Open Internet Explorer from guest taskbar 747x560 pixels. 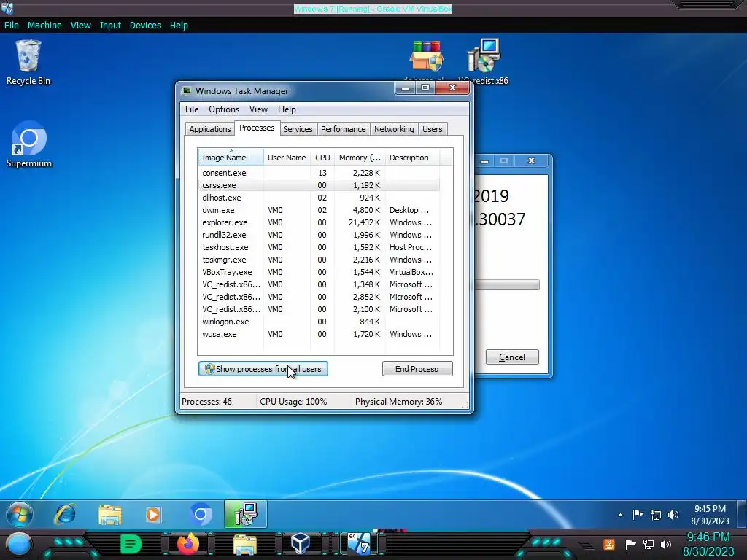[x=65, y=514]
